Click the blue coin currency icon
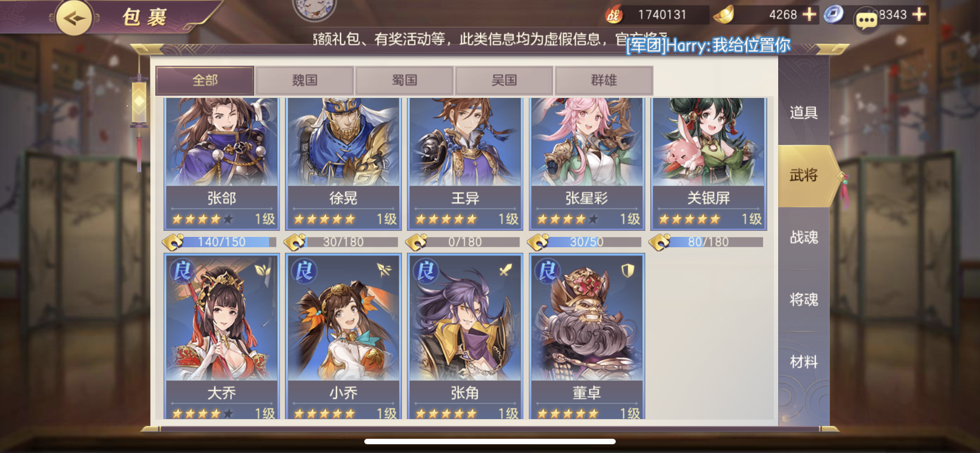This screenshot has height=453, width=980. [x=833, y=14]
